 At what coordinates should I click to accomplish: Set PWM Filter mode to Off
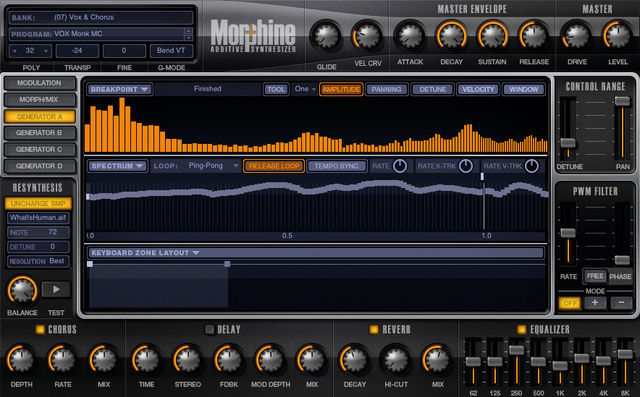click(x=569, y=303)
